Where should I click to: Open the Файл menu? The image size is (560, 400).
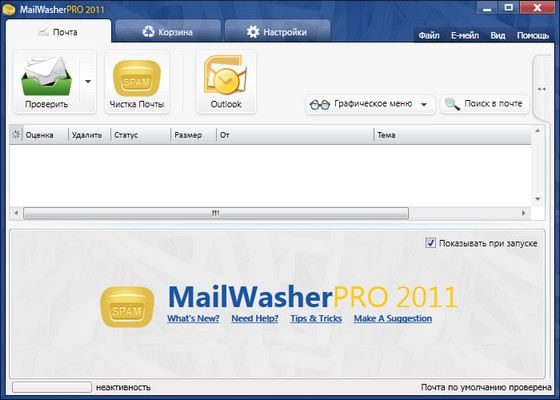429,35
